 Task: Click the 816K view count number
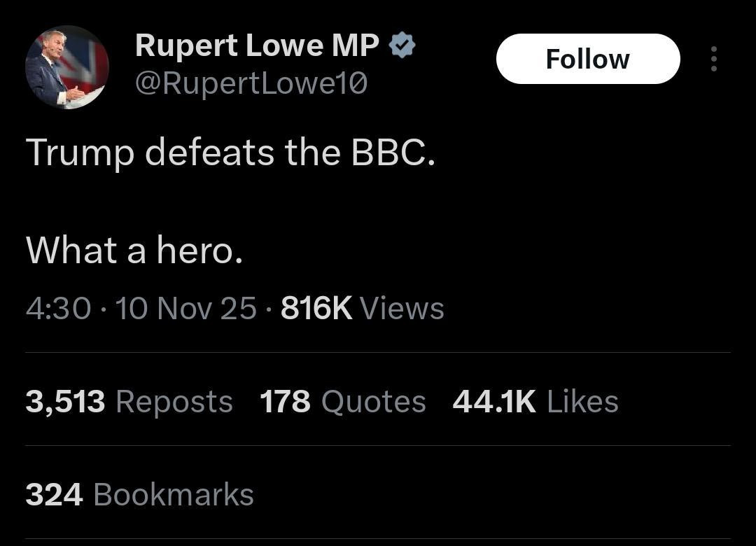[x=316, y=308]
